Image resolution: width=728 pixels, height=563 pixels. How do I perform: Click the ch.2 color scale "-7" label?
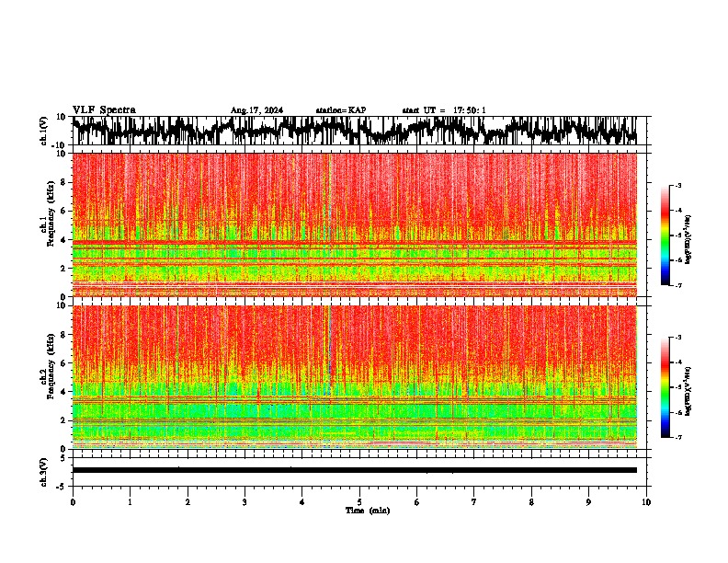[x=678, y=437]
